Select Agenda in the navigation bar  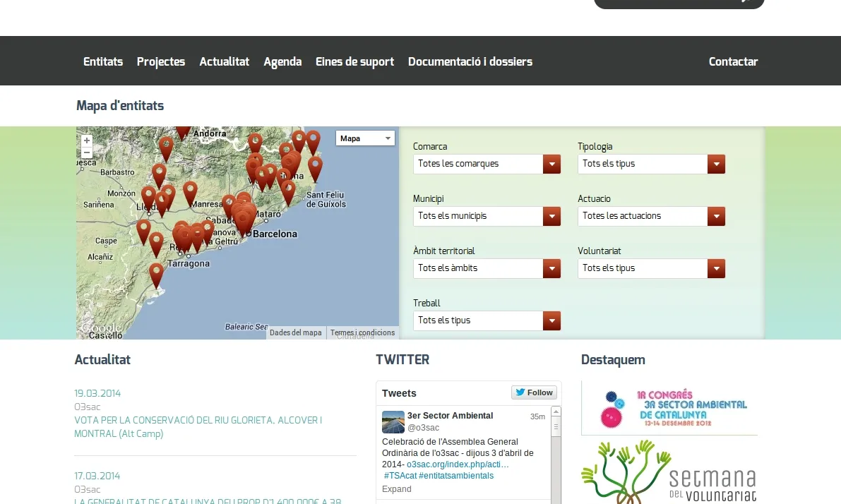(282, 61)
